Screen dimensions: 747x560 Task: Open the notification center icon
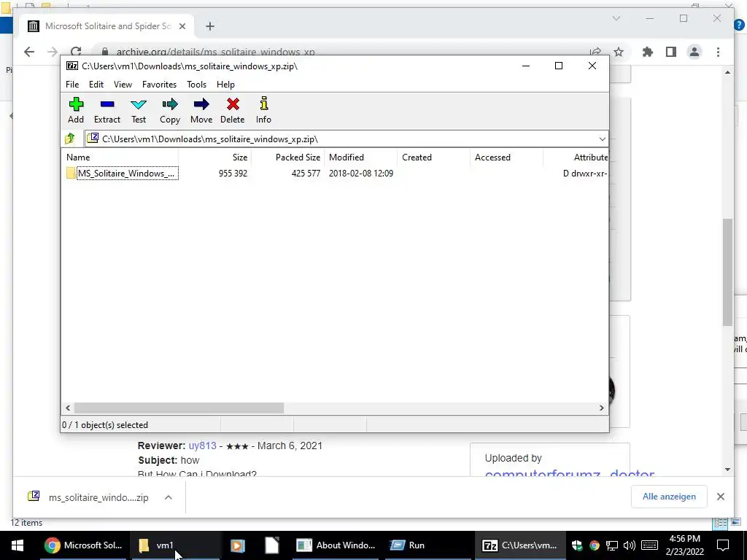pyautogui.click(x=723, y=545)
